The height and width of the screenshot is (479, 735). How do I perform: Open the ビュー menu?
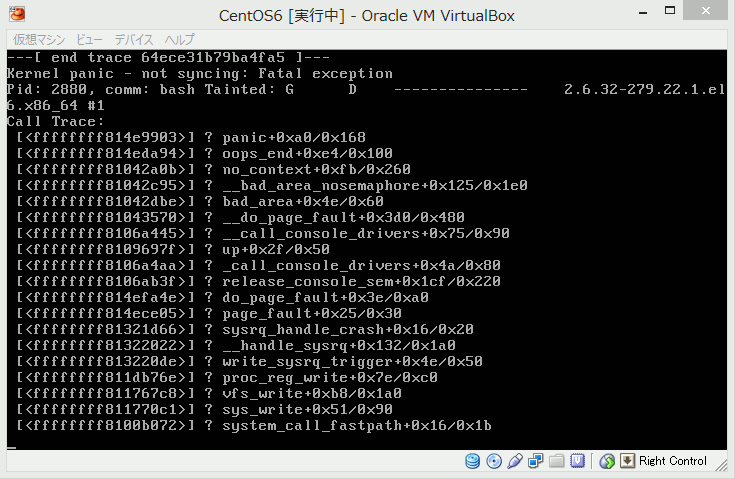point(88,39)
